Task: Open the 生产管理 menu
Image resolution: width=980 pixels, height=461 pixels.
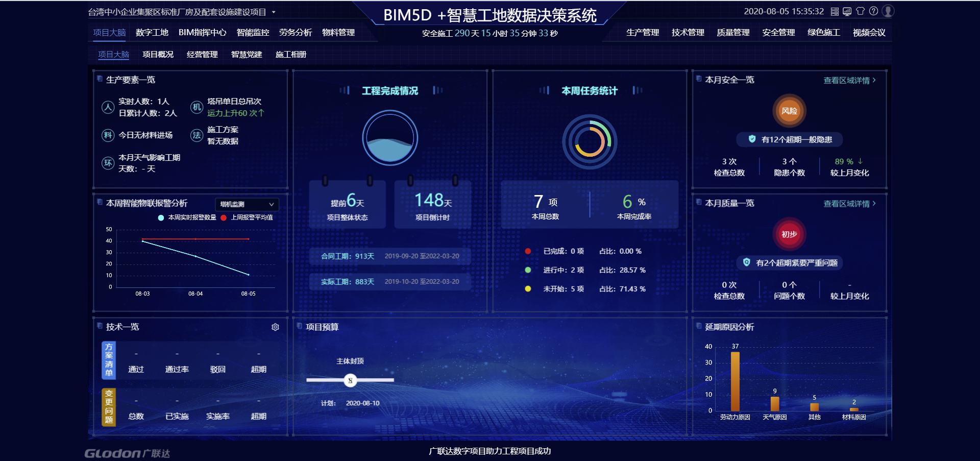Action: [x=643, y=32]
